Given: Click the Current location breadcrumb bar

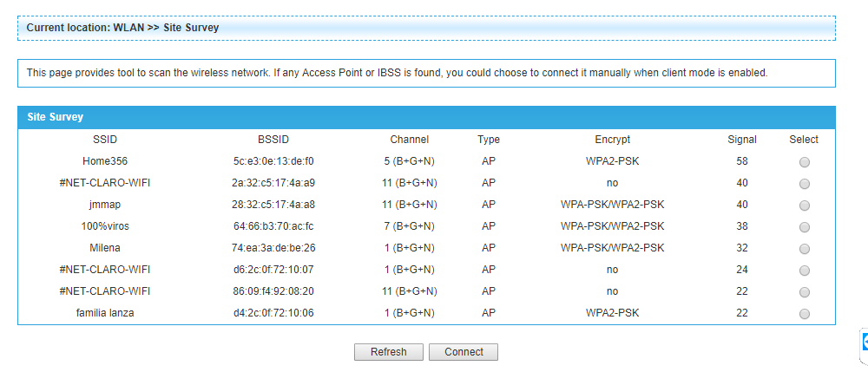Looking at the screenshot, I should 426,28.
